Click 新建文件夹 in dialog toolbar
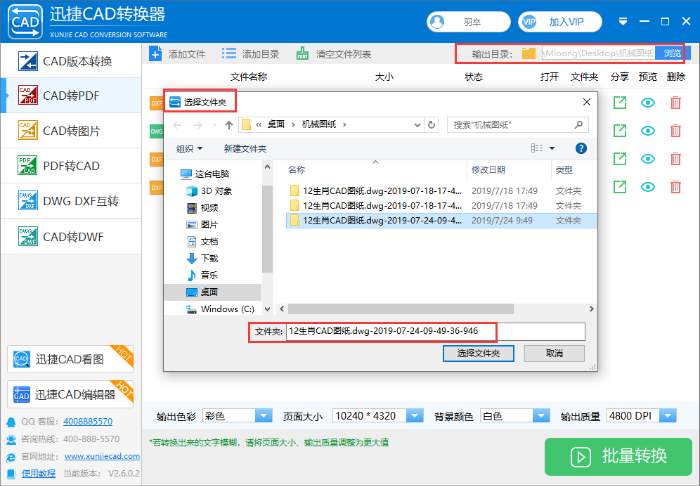 (245, 149)
